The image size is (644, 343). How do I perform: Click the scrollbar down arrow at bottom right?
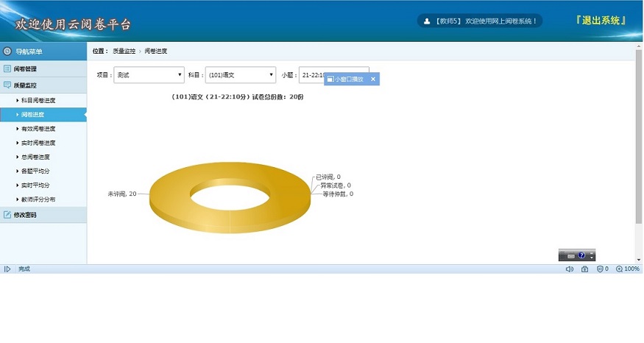(x=638, y=260)
